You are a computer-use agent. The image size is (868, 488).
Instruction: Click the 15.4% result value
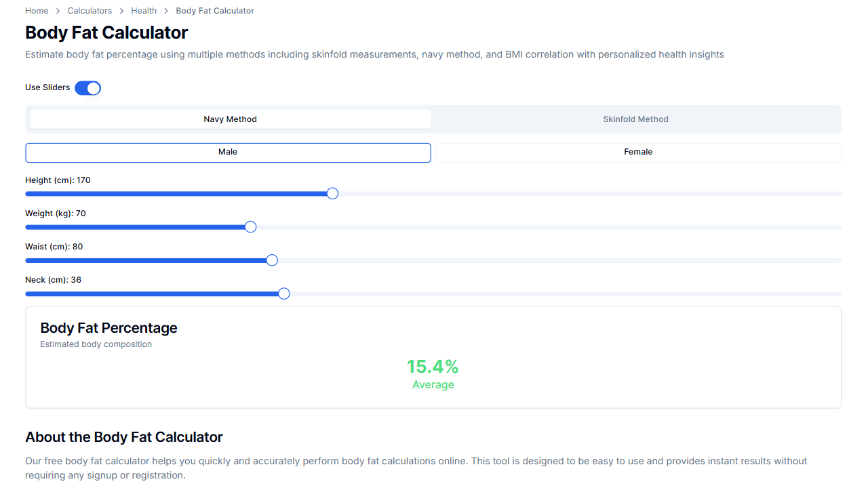tap(433, 366)
